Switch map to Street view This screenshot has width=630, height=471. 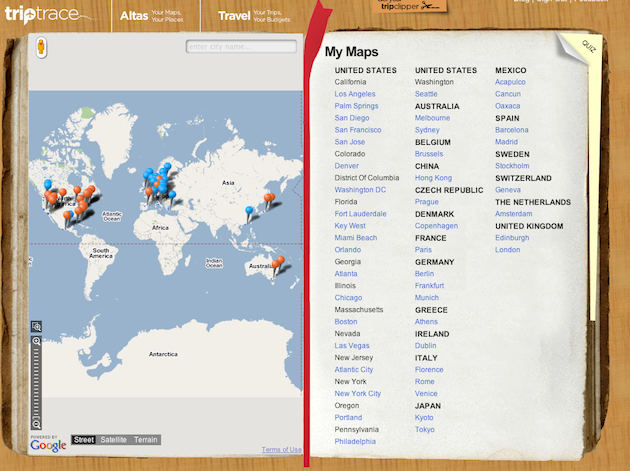pyautogui.click(x=84, y=440)
